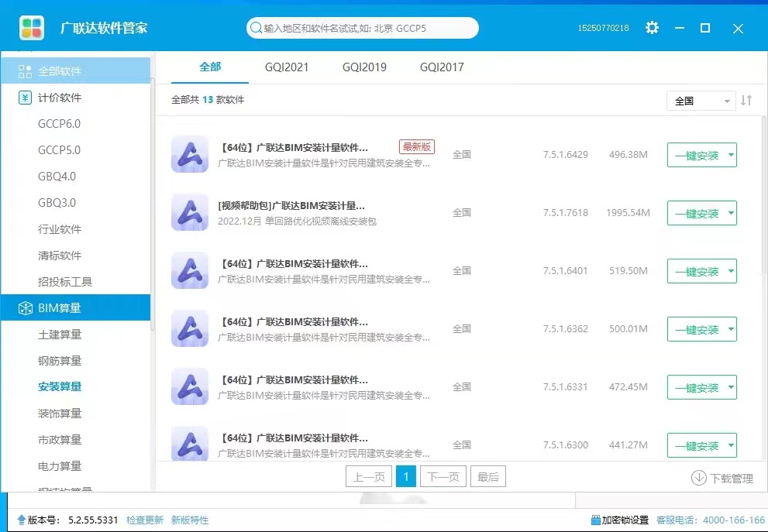Select BIM算量 category in sidebar
The image size is (768, 532).
75,308
